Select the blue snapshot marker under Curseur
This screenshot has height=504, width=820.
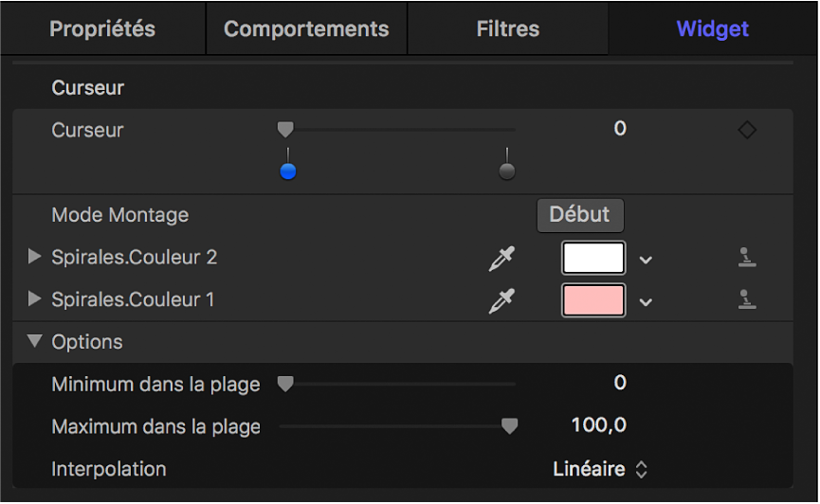coord(288,171)
